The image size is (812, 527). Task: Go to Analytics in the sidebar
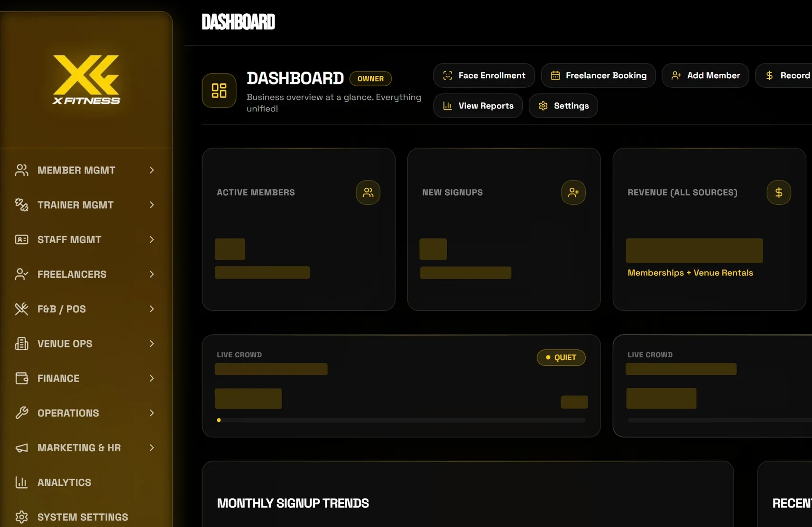click(86, 482)
